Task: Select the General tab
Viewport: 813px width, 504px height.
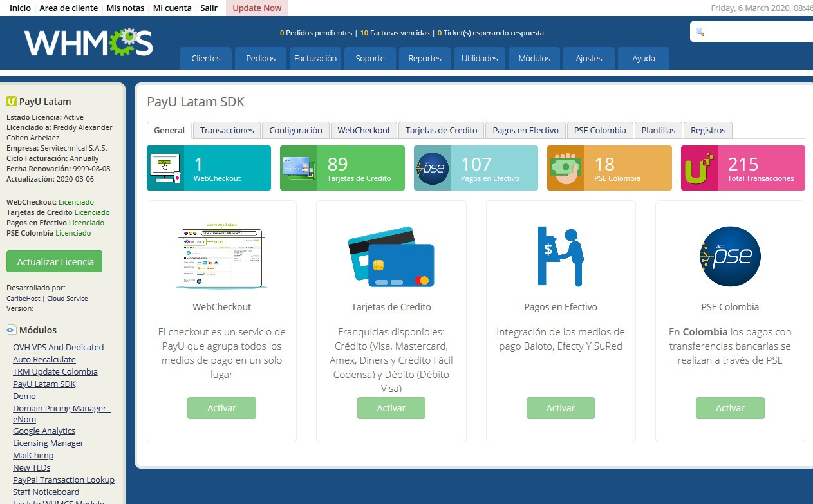Action: (169, 130)
